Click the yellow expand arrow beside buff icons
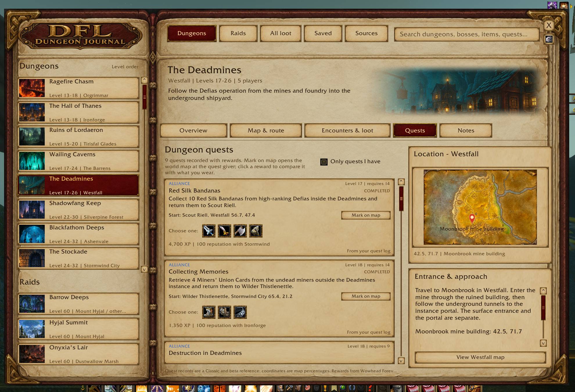This screenshot has height=392, width=575. (x=572, y=6)
